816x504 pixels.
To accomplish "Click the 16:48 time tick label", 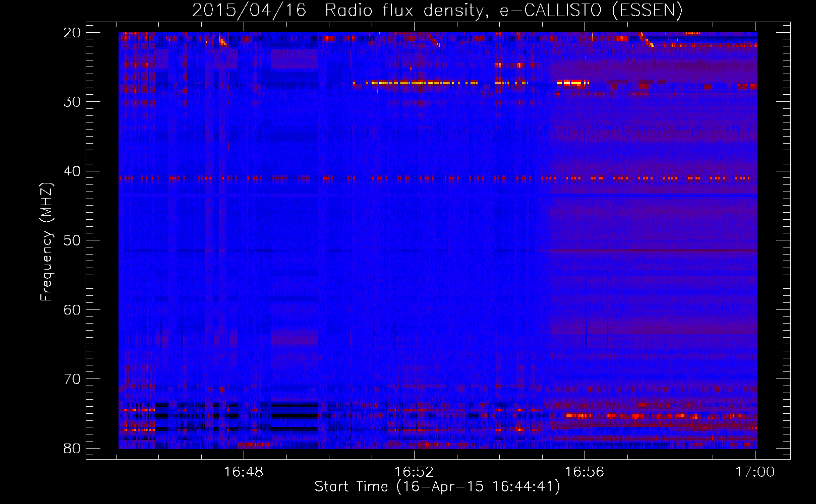I will point(244,472).
